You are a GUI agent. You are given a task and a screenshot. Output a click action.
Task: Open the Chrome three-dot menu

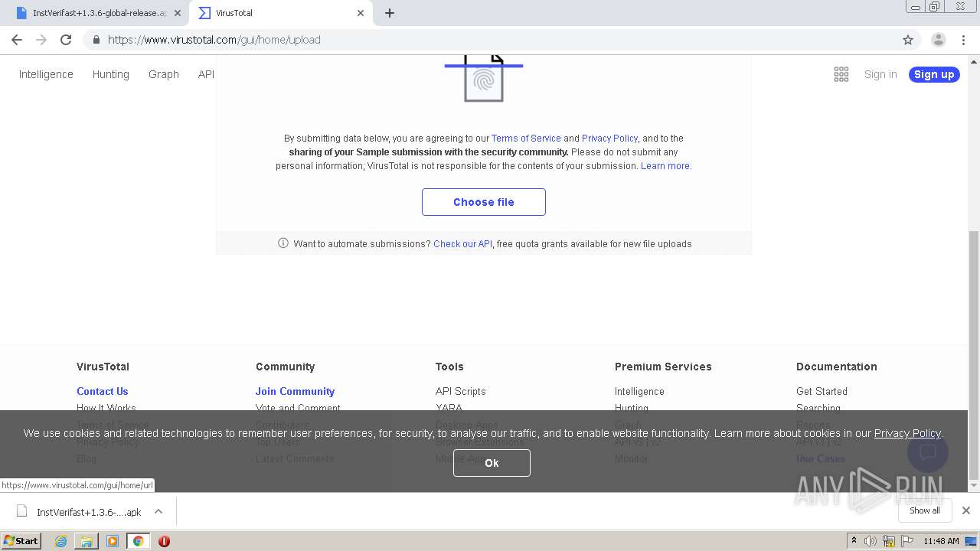click(x=964, y=40)
